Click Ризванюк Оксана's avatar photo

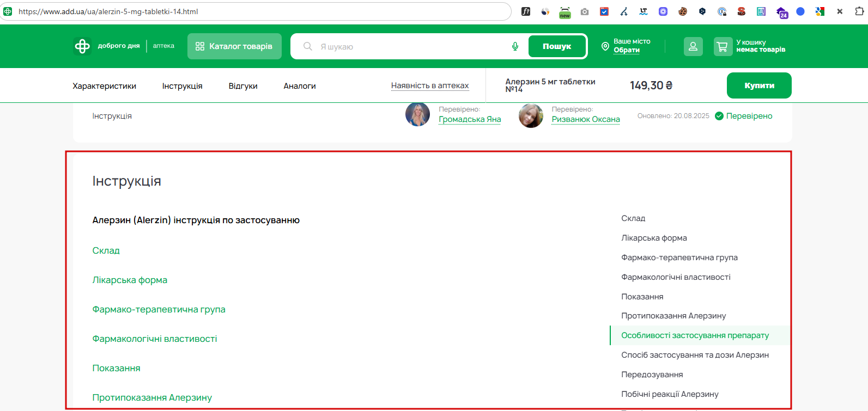(x=531, y=115)
